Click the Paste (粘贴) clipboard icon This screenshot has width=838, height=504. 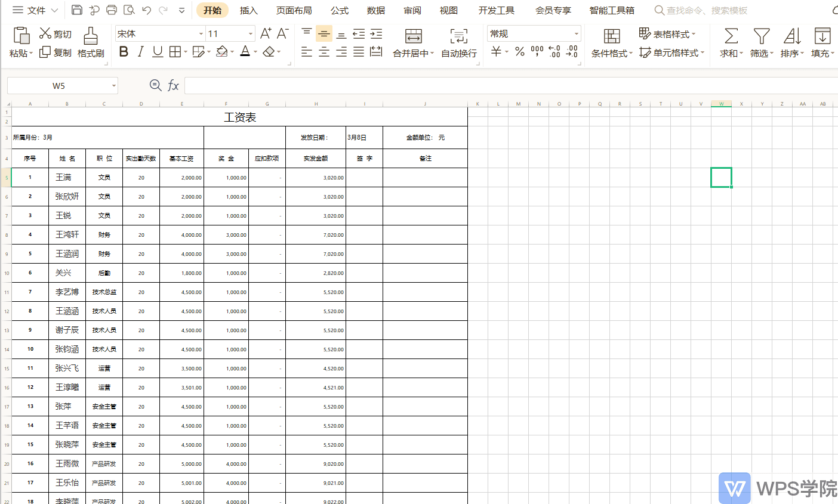coord(21,36)
